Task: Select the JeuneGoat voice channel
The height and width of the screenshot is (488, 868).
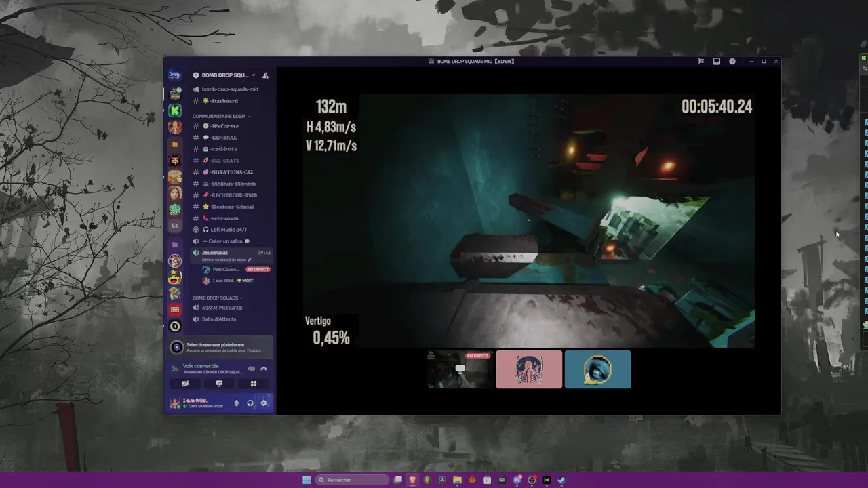Action: click(x=232, y=256)
